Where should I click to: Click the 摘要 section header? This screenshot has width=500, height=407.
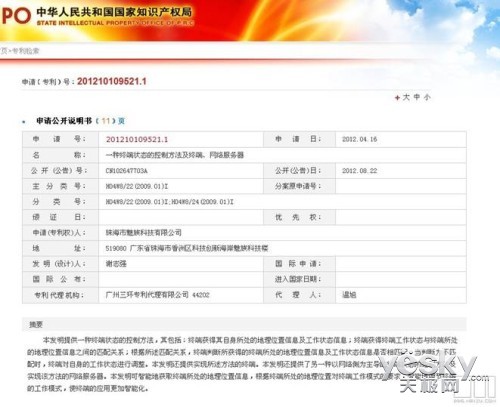pyautogui.click(x=36, y=324)
